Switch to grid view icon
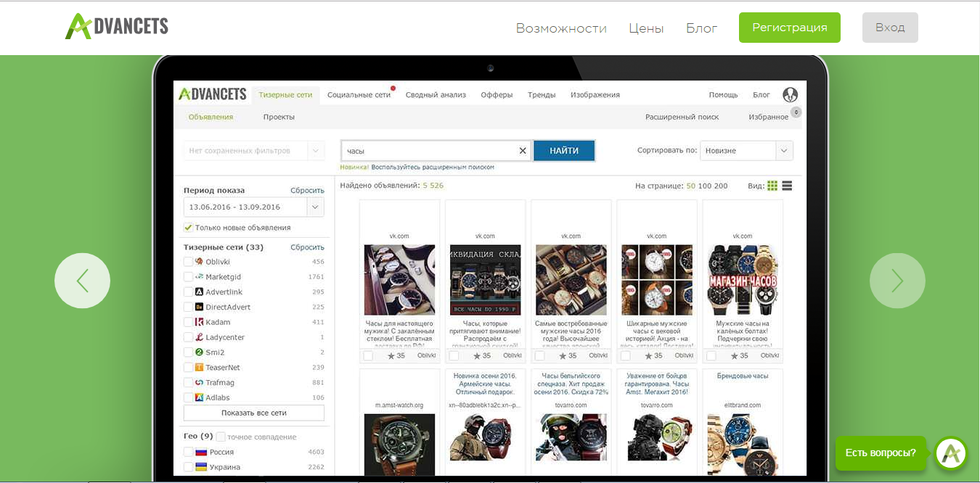This screenshot has height=483, width=980. (x=772, y=186)
